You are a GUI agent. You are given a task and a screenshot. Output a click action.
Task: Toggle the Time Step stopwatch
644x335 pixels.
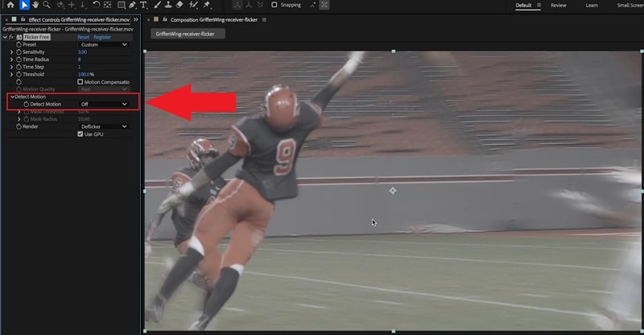(19, 67)
